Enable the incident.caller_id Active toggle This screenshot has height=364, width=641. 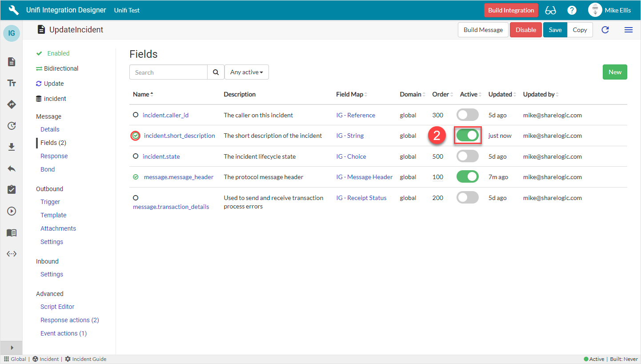click(468, 115)
